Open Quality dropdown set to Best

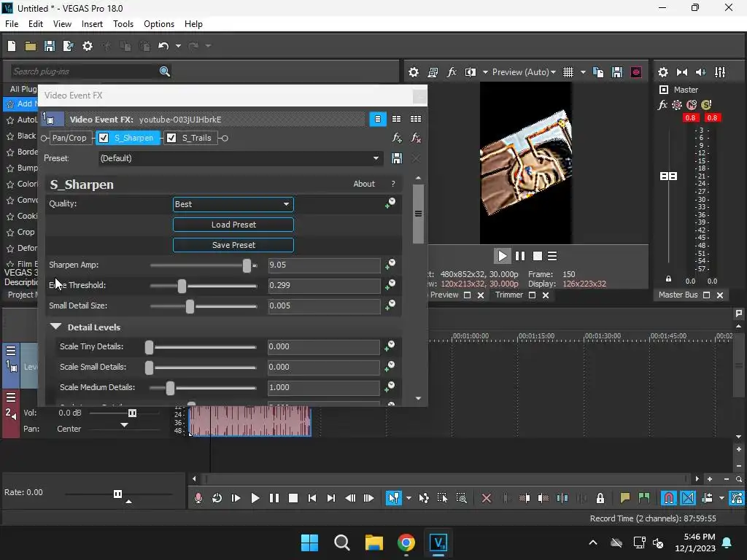233,204
